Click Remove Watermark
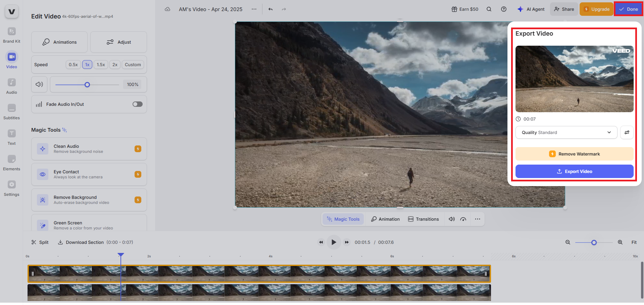Image resolution: width=644 pixels, height=305 pixels. 574,154
